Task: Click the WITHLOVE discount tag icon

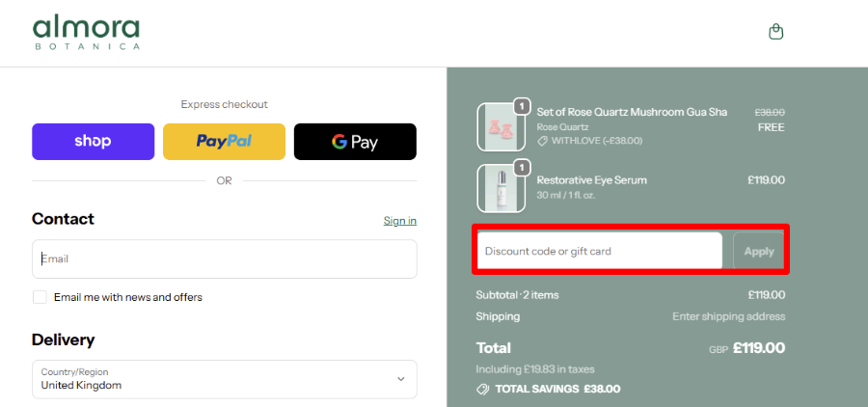Action: pos(542,141)
